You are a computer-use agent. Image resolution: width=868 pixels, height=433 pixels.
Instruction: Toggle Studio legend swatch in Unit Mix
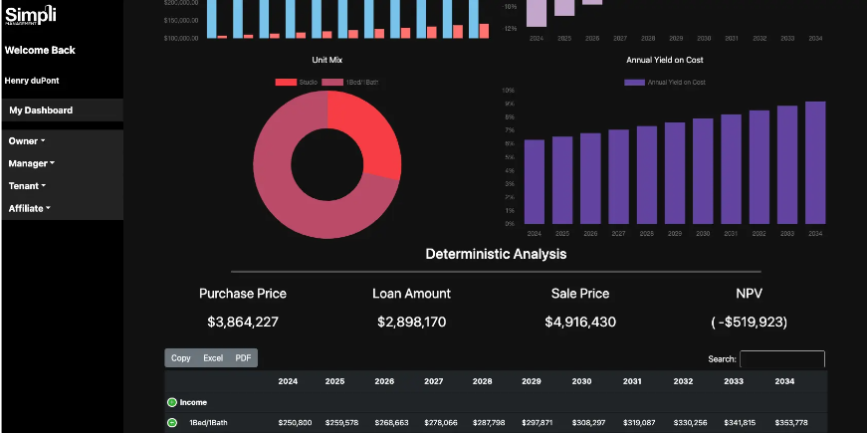(286, 82)
